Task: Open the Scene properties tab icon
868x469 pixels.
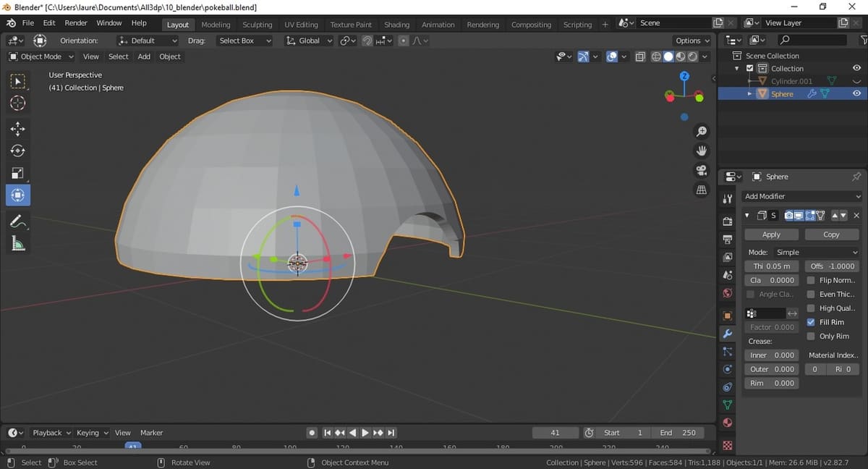Action: [x=728, y=275]
